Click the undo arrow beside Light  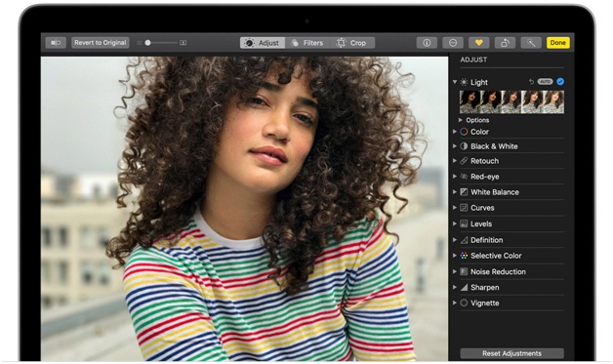[531, 82]
